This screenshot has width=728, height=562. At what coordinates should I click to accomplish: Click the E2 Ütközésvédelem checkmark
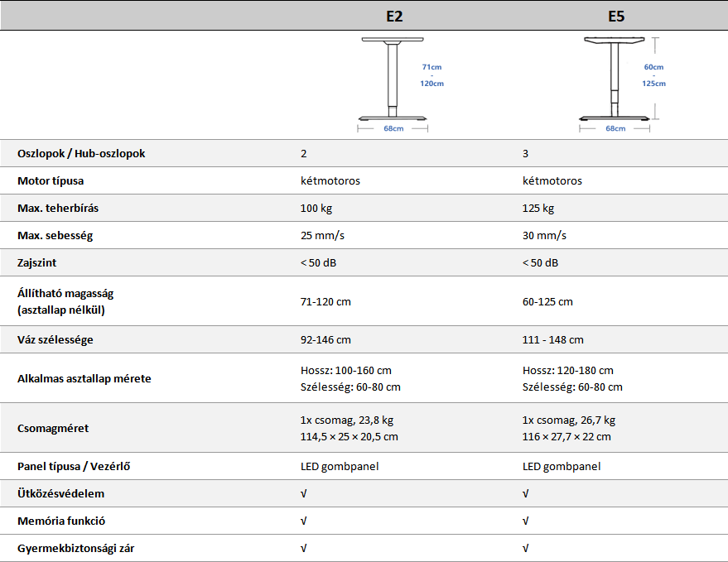coord(304,494)
